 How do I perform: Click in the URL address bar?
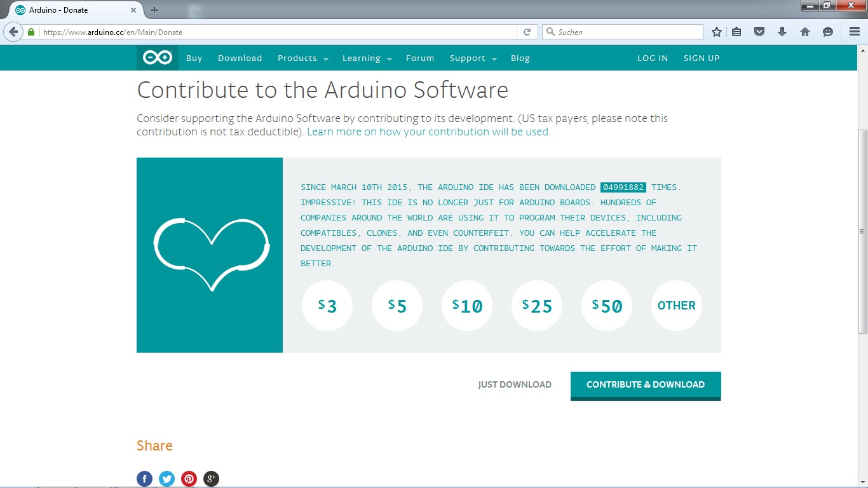coord(280,32)
